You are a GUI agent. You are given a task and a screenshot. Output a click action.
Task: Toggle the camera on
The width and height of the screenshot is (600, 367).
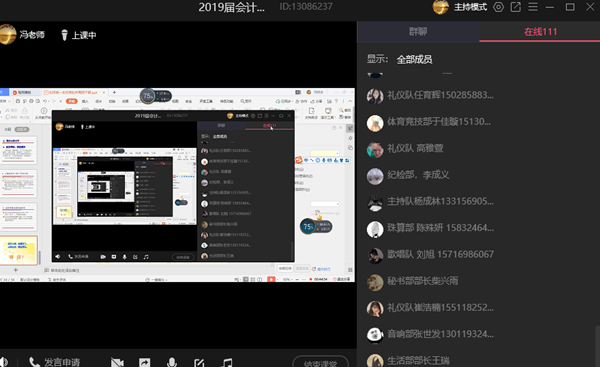coord(117,362)
